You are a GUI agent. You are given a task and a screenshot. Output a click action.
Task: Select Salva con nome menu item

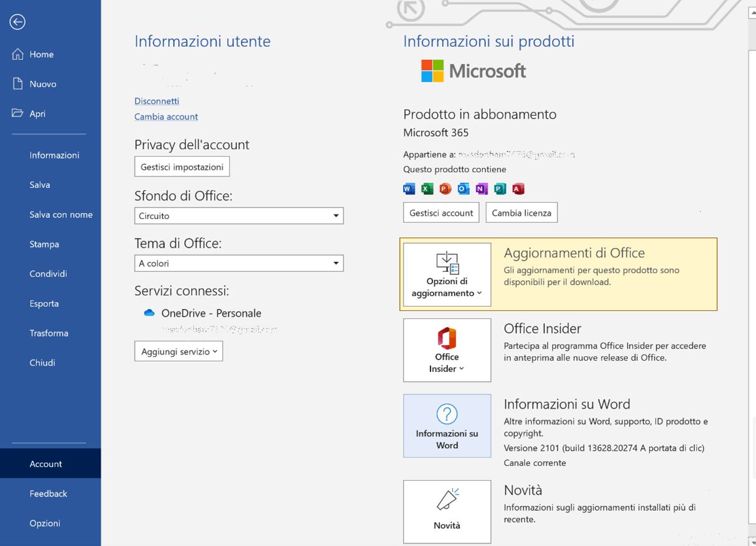[x=50, y=215]
